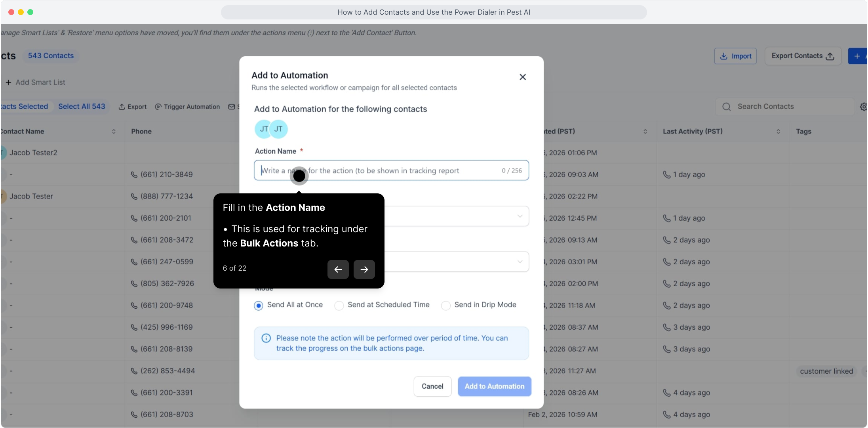Go back to previous tutorial step
The height and width of the screenshot is (428, 868).
click(338, 269)
